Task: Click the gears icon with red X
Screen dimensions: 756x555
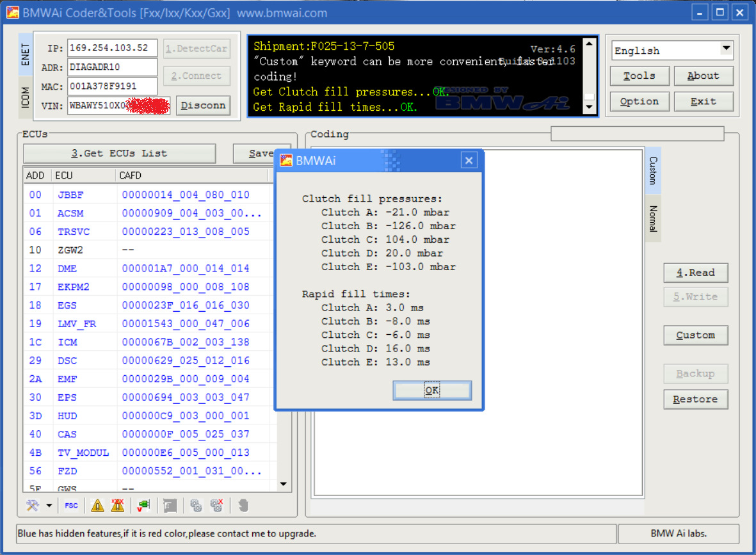Action: point(216,505)
